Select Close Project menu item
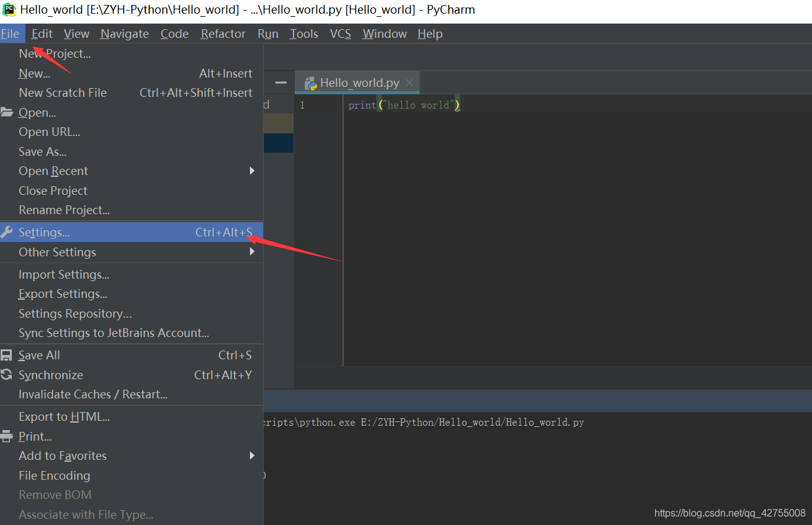The width and height of the screenshot is (812, 525). pyautogui.click(x=132, y=191)
